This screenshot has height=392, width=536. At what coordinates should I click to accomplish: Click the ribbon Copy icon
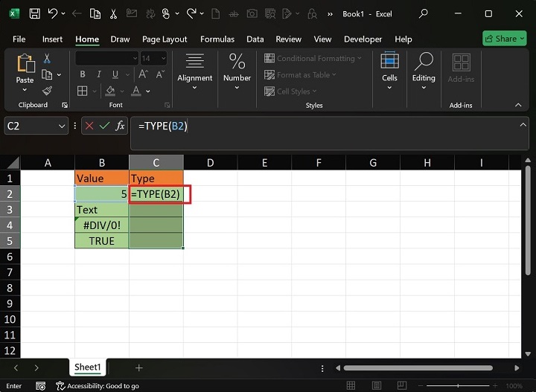[47, 74]
